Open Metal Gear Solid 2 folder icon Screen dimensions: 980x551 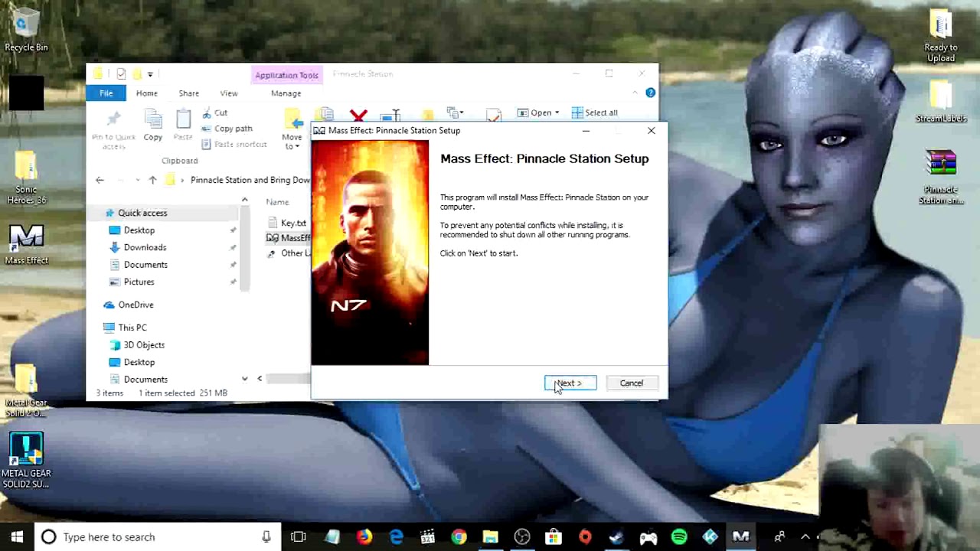(26, 390)
